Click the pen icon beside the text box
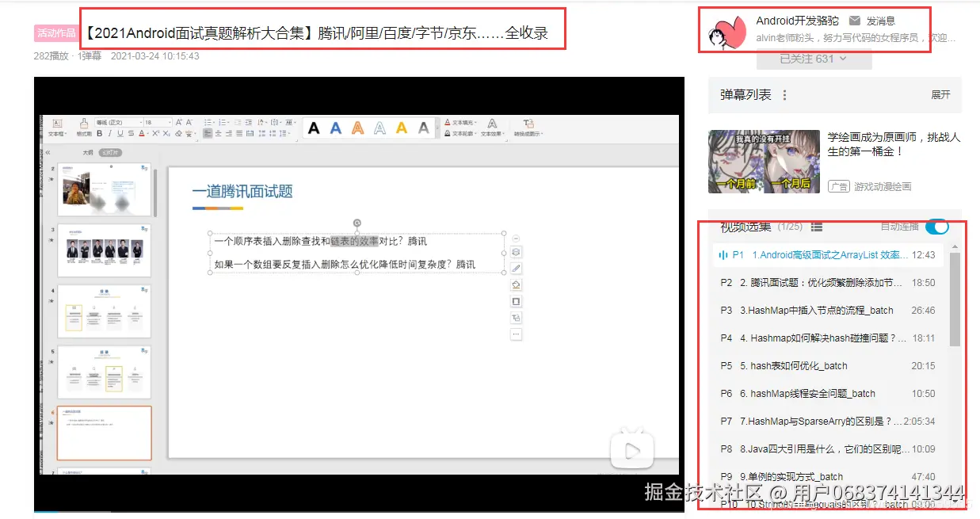Image resolution: width=980 pixels, height=519 pixels. coord(517,269)
